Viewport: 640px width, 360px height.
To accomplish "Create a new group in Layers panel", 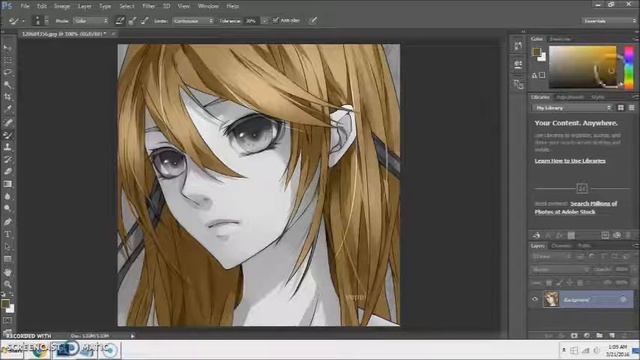I will [599, 336].
